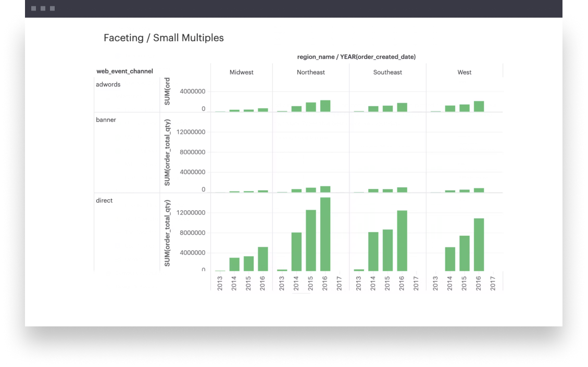
Task: Click the 2017 year label under West
Action: point(493,283)
